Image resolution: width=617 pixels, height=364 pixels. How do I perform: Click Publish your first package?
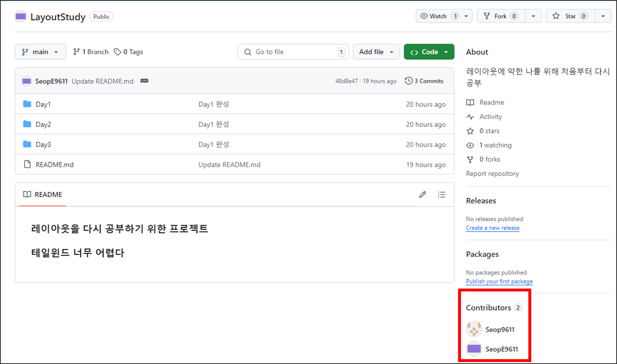499,281
